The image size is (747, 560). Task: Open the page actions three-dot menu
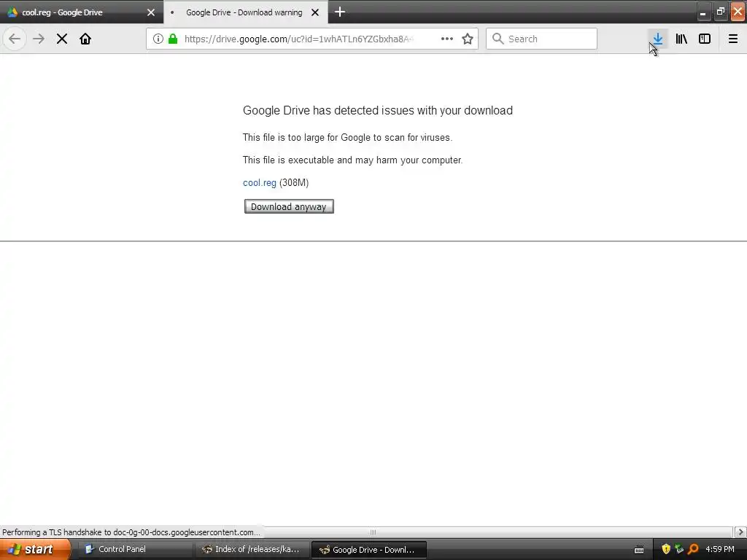tap(447, 39)
